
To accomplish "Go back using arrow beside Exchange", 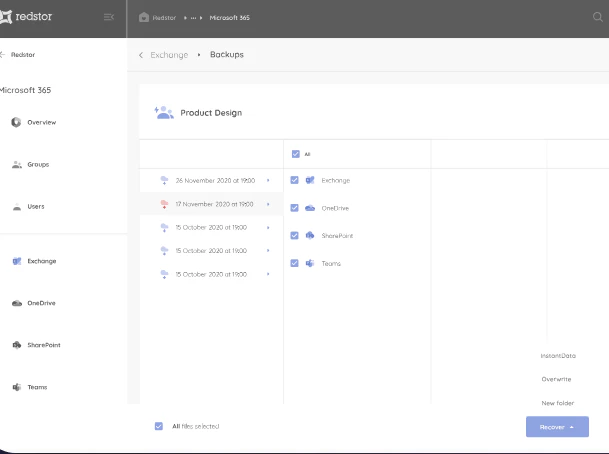I will (x=141, y=55).
